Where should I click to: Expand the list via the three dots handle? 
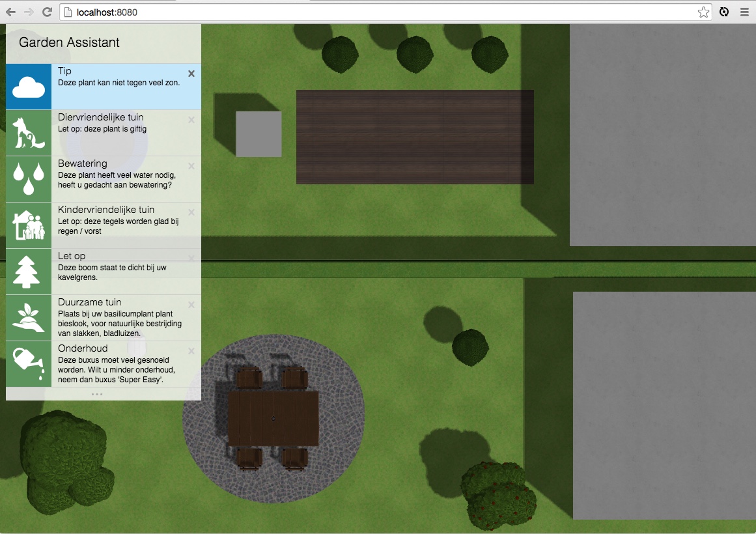tap(97, 394)
